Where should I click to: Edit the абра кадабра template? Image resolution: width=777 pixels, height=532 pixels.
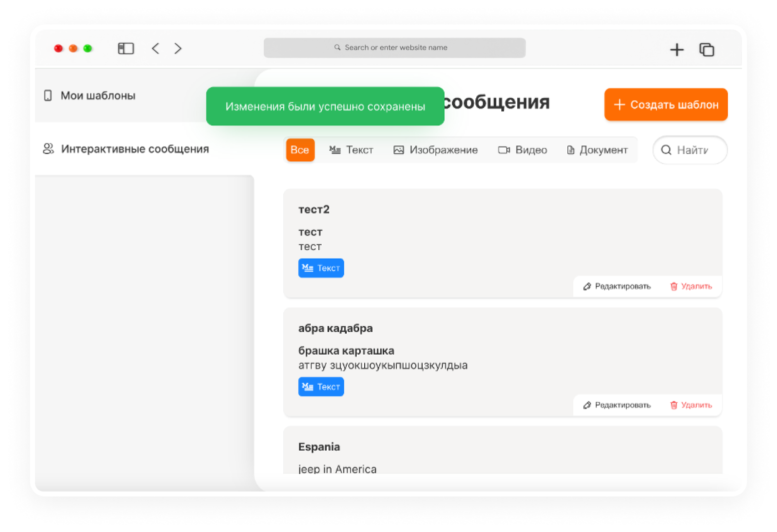tap(617, 405)
